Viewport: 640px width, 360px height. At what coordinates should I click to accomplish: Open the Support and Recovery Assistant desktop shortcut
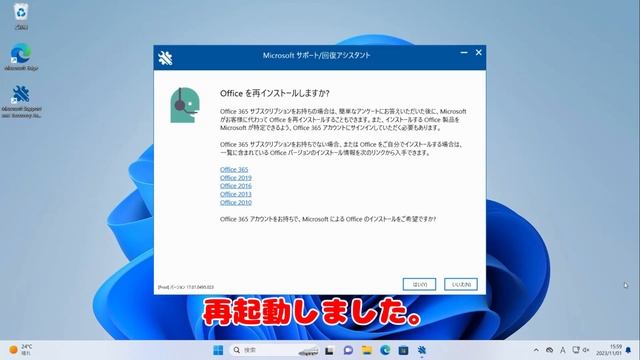[x=21, y=101]
